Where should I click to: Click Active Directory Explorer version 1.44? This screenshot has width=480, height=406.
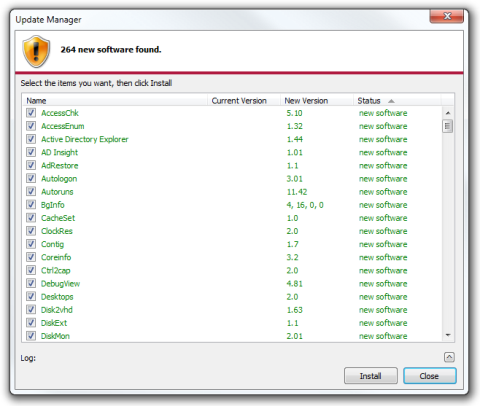(x=295, y=139)
